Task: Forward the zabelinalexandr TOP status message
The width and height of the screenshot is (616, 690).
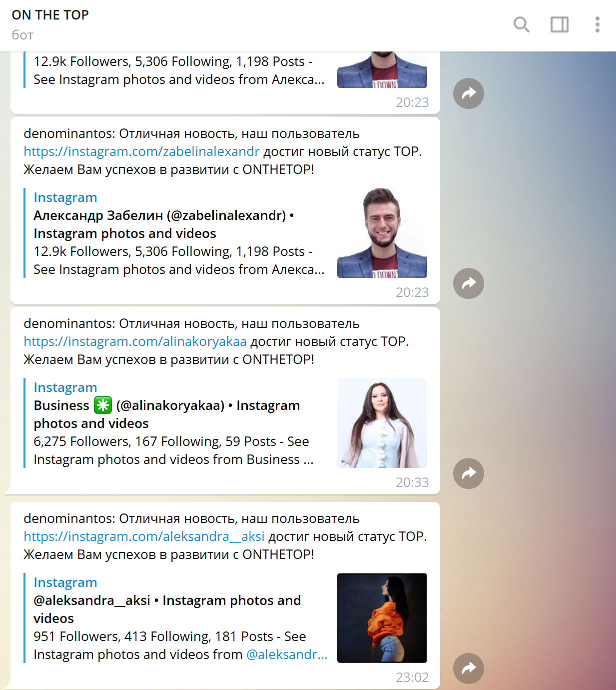Action: (469, 283)
